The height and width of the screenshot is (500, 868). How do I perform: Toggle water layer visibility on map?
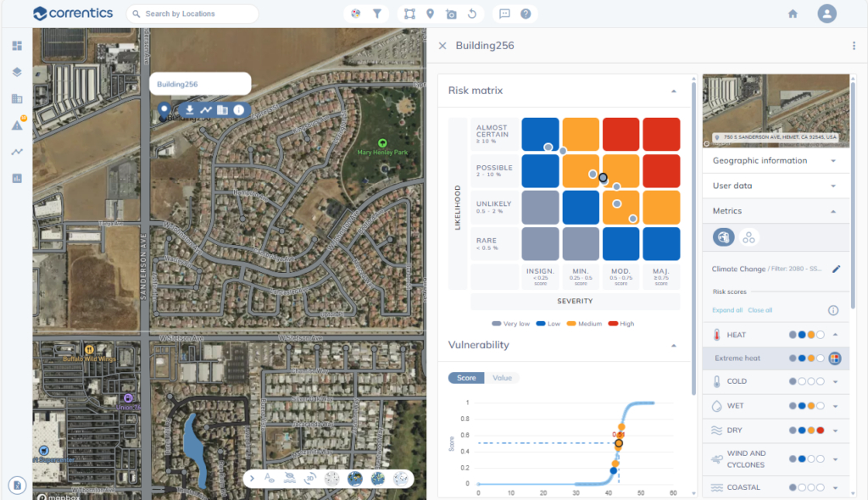289,478
